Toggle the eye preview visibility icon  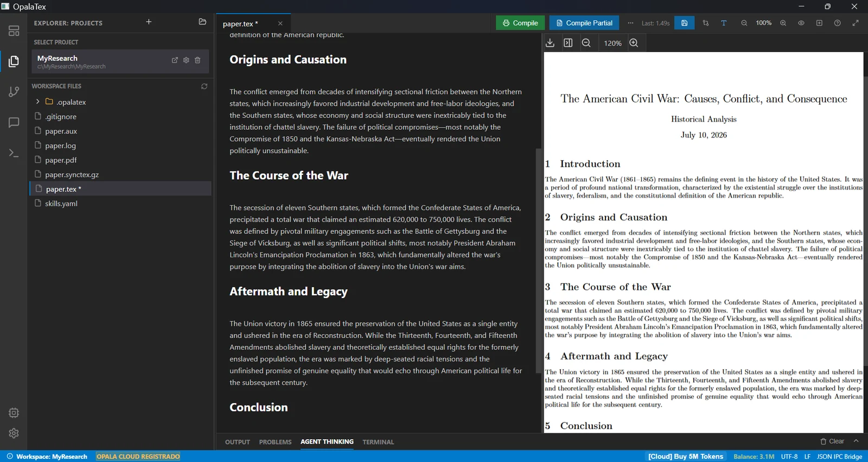point(801,23)
